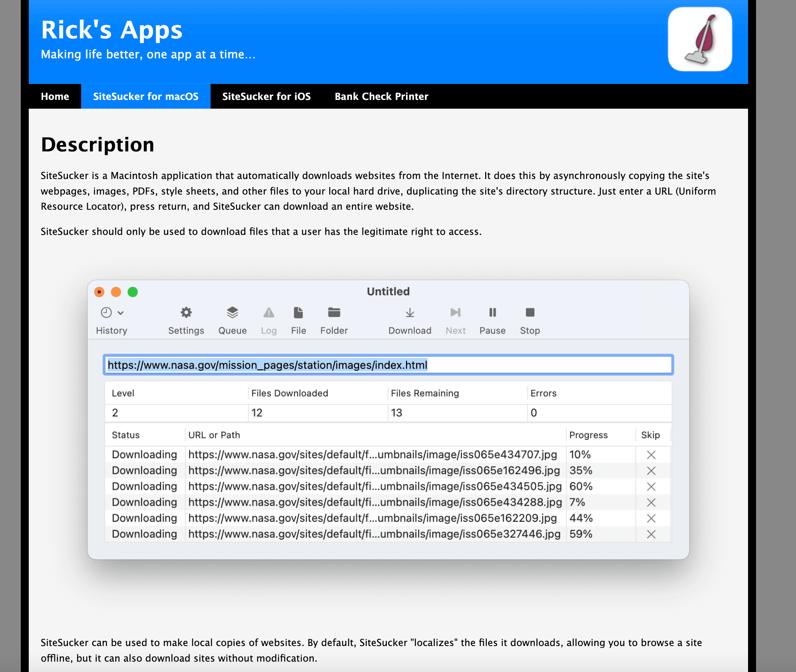Pause the download with Pause icon
The height and width of the screenshot is (672, 796).
click(x=493, y=312)
